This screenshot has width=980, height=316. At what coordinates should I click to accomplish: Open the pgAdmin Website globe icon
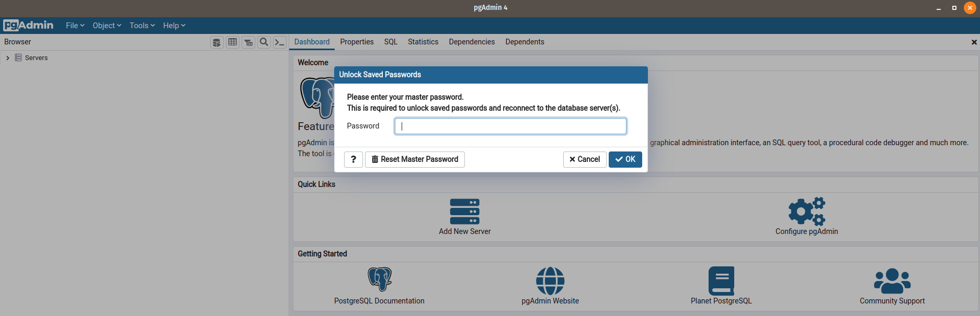[550, 281]
